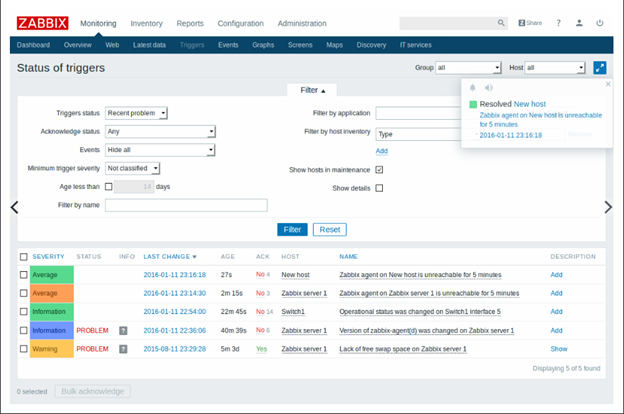Click the Filter by name field

click(186, 205)
